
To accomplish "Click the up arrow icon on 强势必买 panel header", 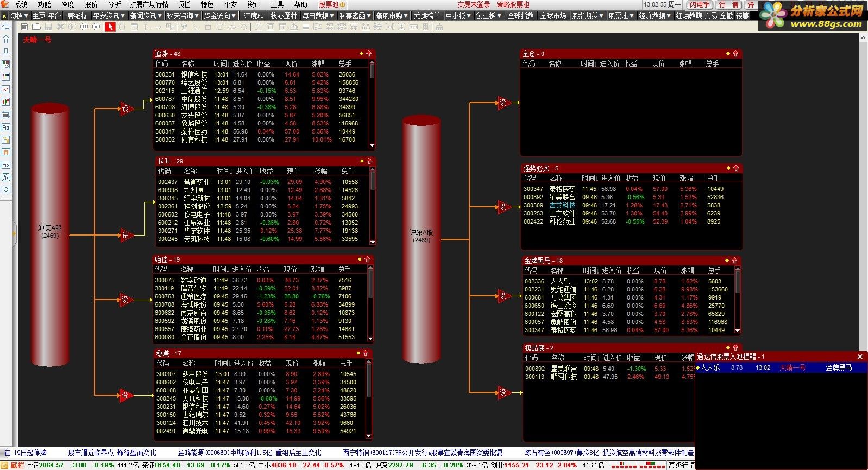I will (735, 168).
